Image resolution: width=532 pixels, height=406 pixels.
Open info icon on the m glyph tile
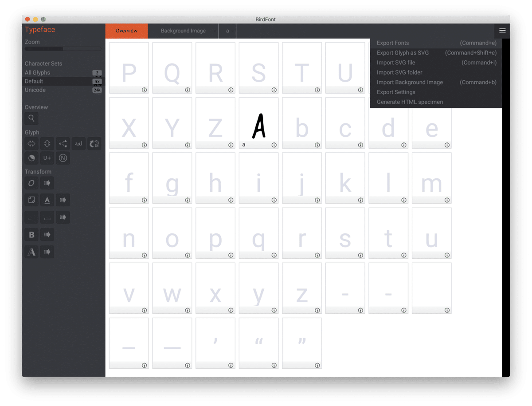click(447, 200)
